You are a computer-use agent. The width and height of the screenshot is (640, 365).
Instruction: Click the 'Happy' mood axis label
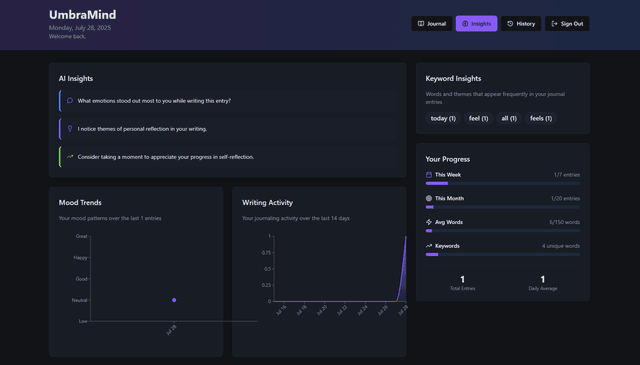point(80,258)
